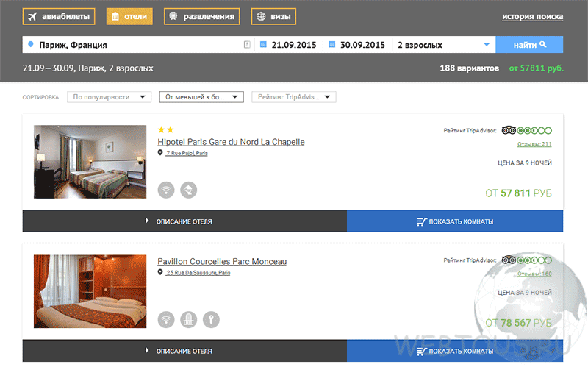Screen dimensions: 588x367
Task: Click the ОТ 78 567 РУБ price
Action: (518, 323)
